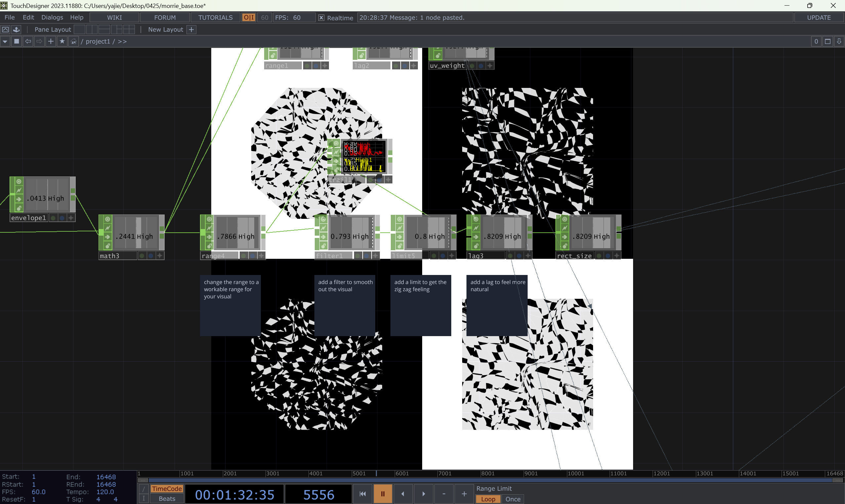Toggle the Realtime checkbox

pyautogui.click(x=321, y=18)
